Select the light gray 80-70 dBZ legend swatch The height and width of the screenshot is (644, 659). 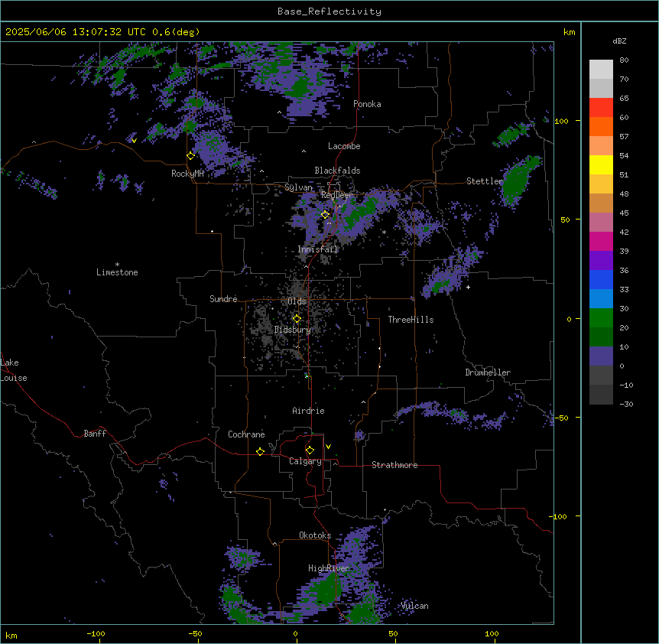click(601, 70)
